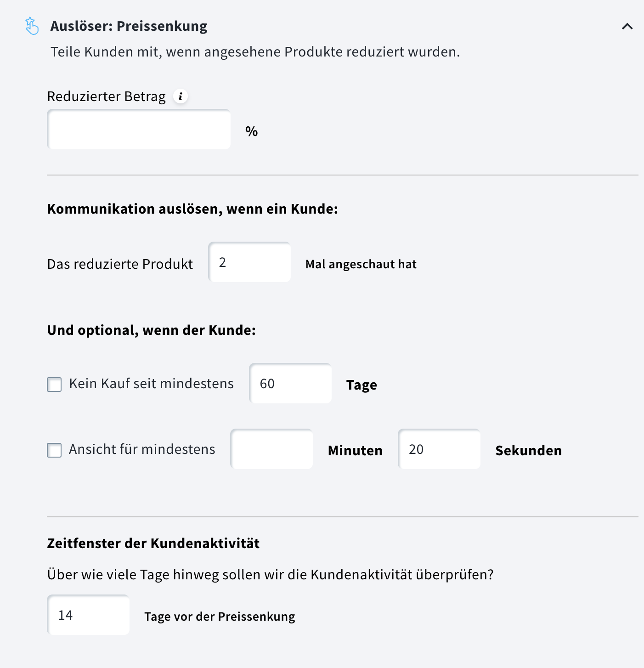This screenshot has width=644, height=668.
Task: Click the Tage vor der Preissenkung field
Action: [88, 615]
